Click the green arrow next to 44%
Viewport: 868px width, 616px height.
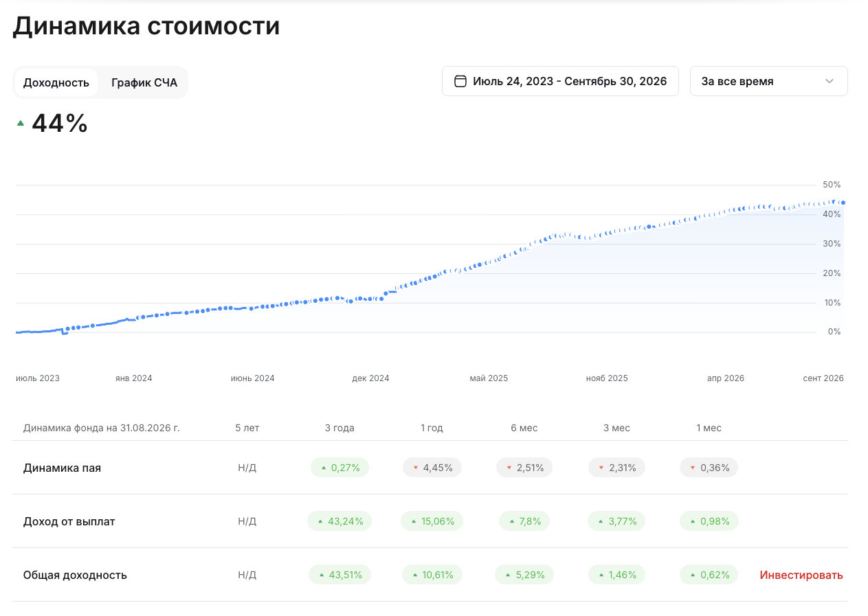coord(21,123)
